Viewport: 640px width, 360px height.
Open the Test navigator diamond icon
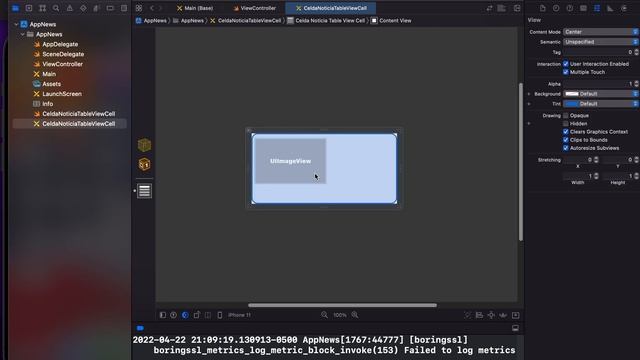click(83, 8)
